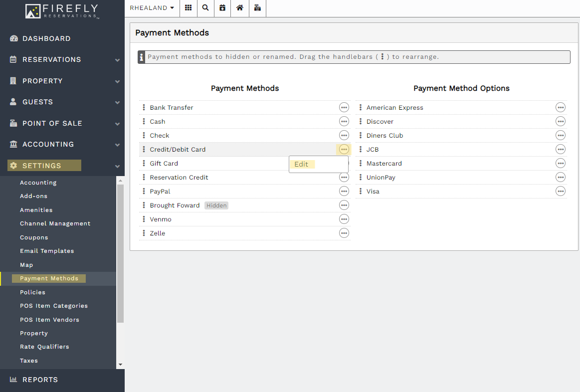
Task: Open the RHEALAND property selector dropdown
Action: pos(151,8)
